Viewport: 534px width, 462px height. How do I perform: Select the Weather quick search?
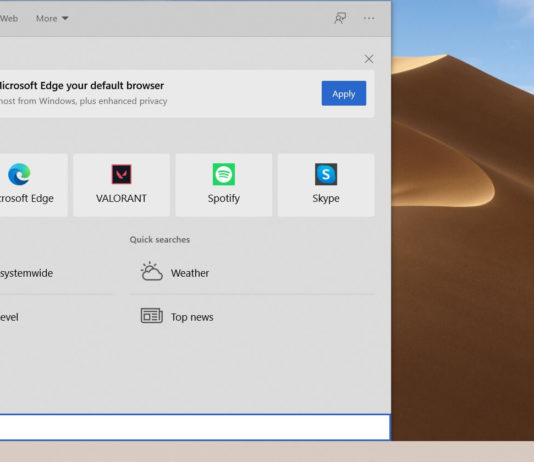pyautogui.click(x=252, y=273)
